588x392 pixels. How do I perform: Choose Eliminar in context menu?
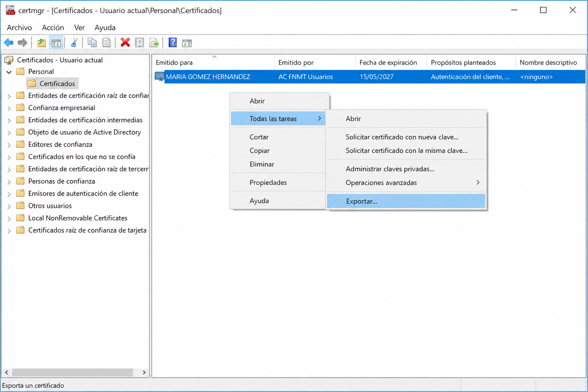278,164
